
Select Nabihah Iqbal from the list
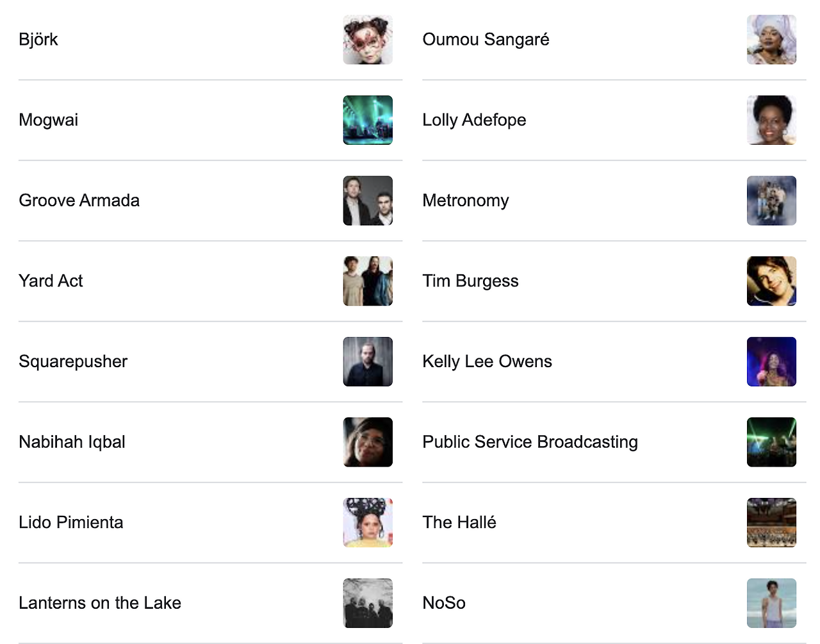(x=71, y=442)
